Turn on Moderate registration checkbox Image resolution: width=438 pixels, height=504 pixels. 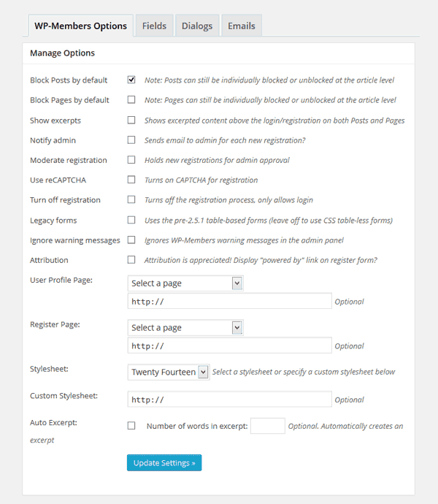coord(131,159)
